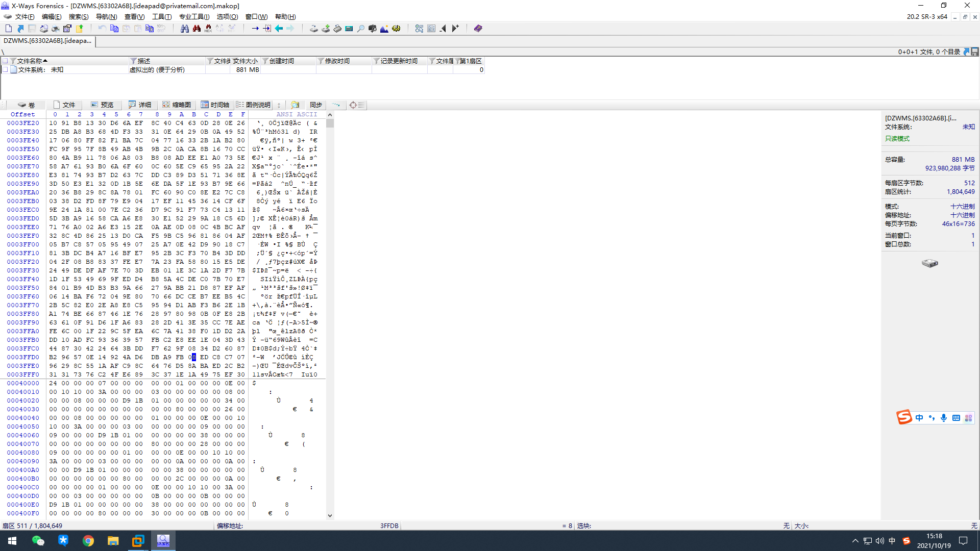The width and height of the screenshot is (980, 551).
Task: Click the Sogou IME microphone icon
Action: click(944, 418)
